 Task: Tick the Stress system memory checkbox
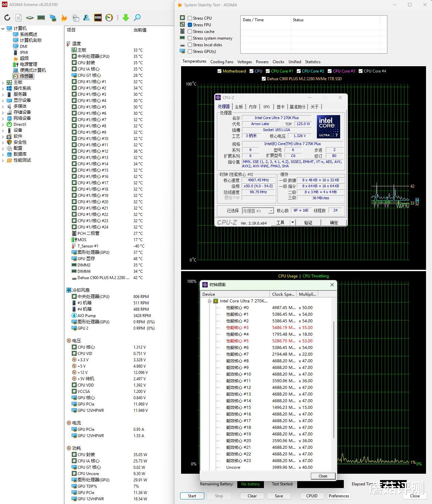coord(190,38)
